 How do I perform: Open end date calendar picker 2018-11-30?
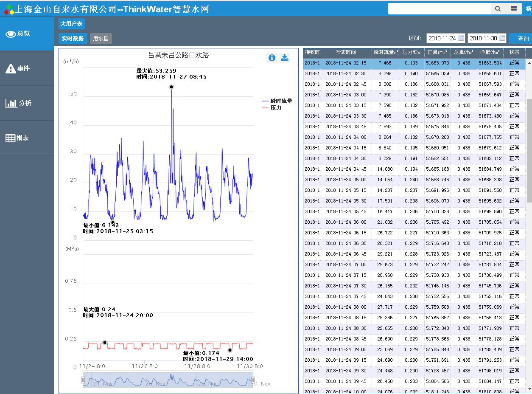click(502, 38)
